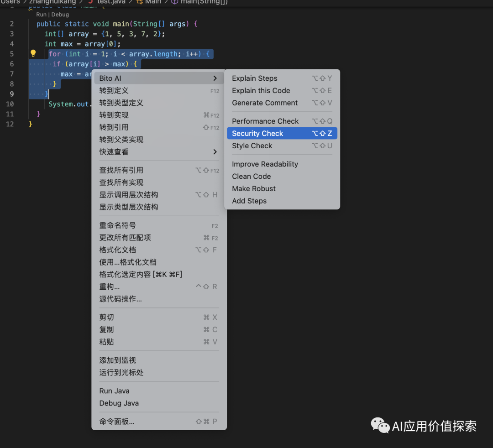The width and height of the screenshot is (493, 448).
Task: Click line number 10 in gutter
Action: 10,104
